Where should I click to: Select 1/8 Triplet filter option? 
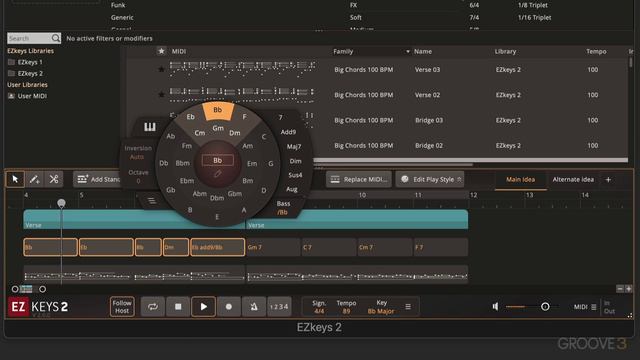(533, 5)
